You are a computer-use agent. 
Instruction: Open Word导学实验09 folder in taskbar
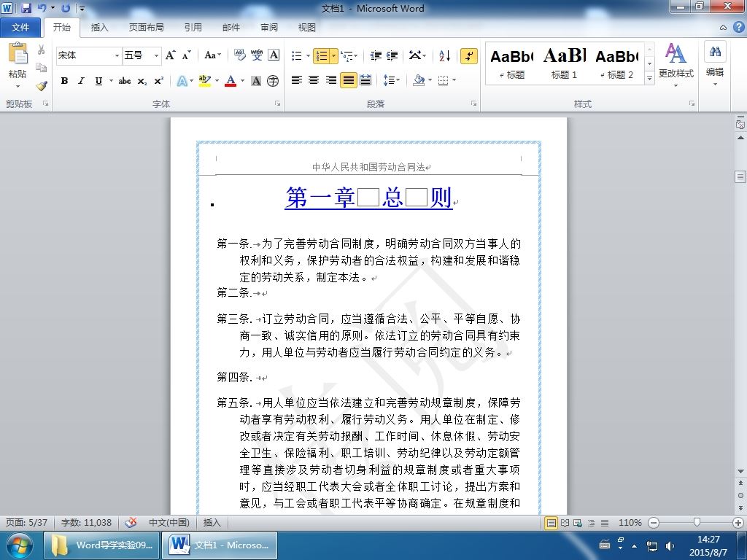(x=101, y=545)
